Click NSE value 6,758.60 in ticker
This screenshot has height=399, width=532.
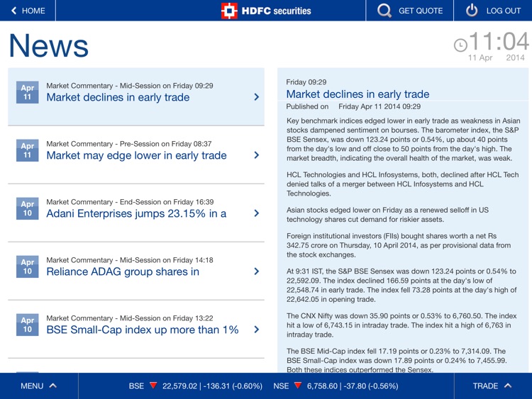[322, 386]
